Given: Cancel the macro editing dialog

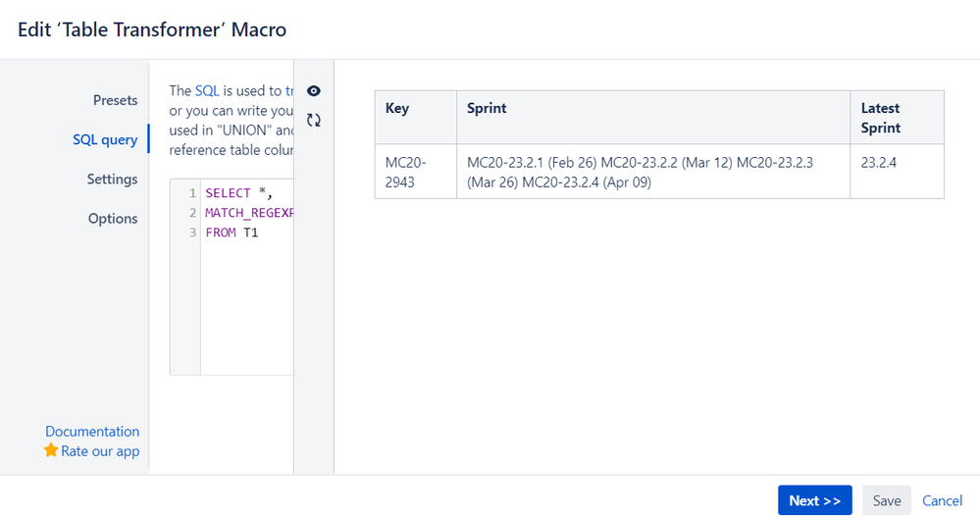Looking at the screenshot, I should point(942,500).
